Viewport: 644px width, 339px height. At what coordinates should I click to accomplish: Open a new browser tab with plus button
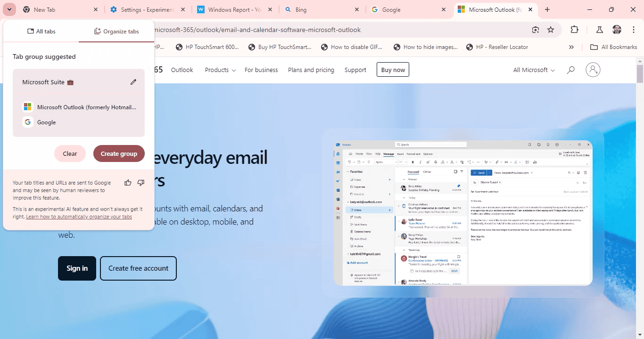(x=547, y=9)
